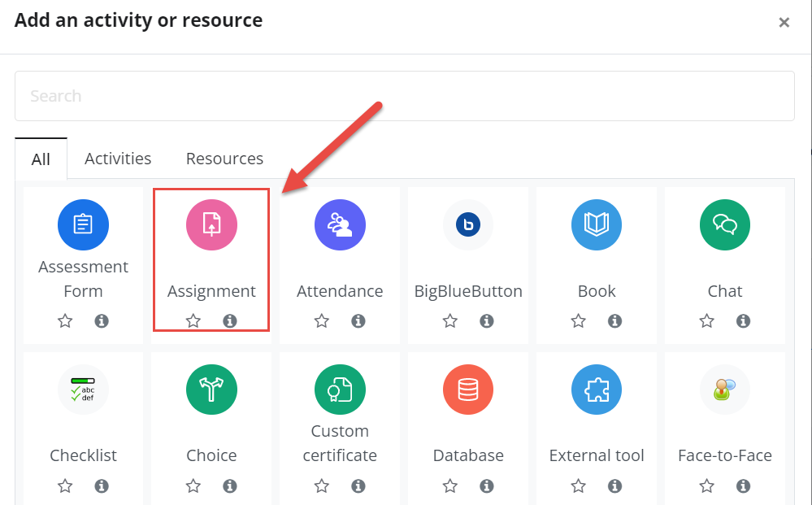Switch to the Activities tab

[x=118, y=159]
